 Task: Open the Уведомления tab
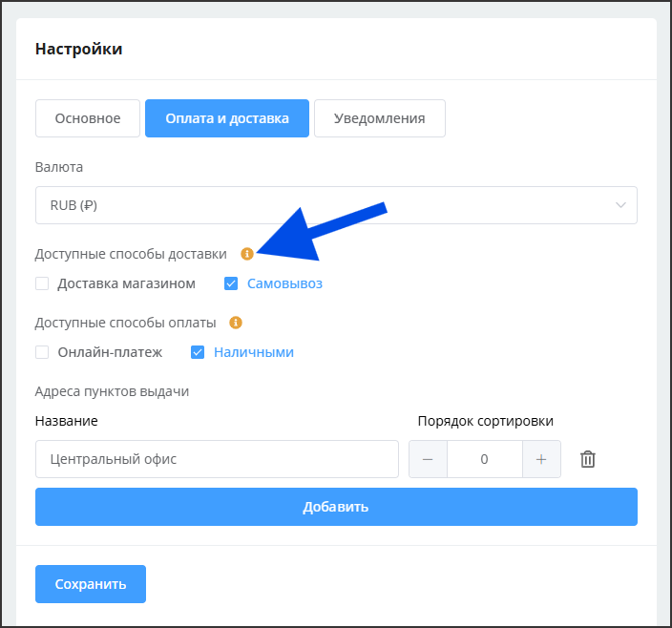[379, 118]
